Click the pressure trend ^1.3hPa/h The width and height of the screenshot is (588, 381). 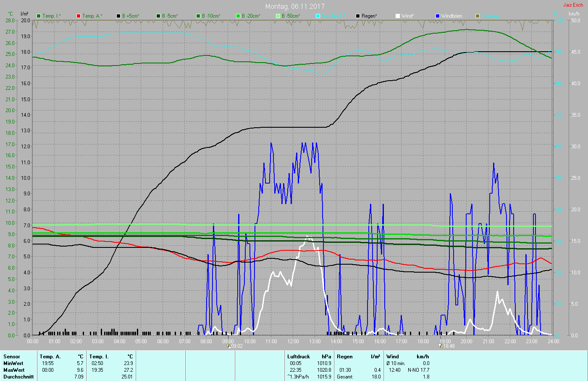pos(298,377)
